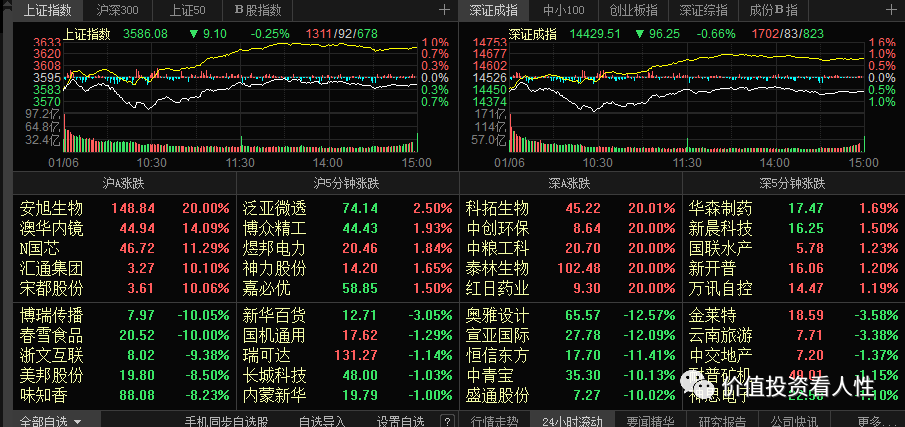
Task: Click the 自选导入 button
Action: 323,421
